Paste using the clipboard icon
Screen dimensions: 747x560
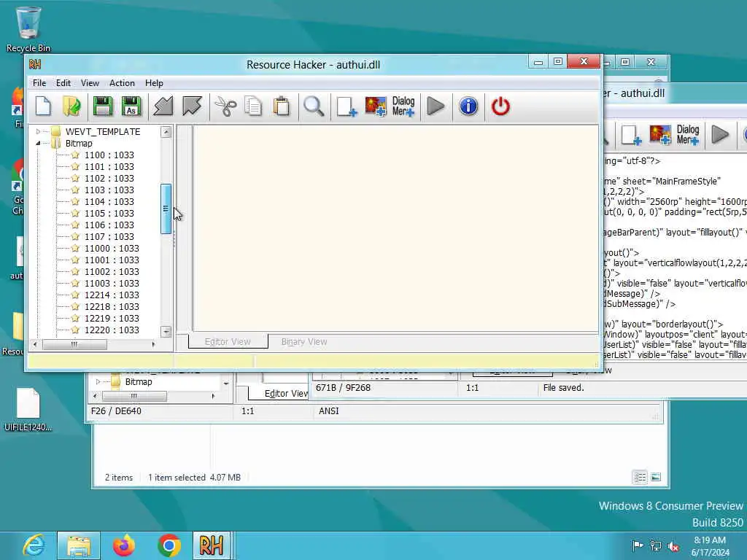point(282,106)
